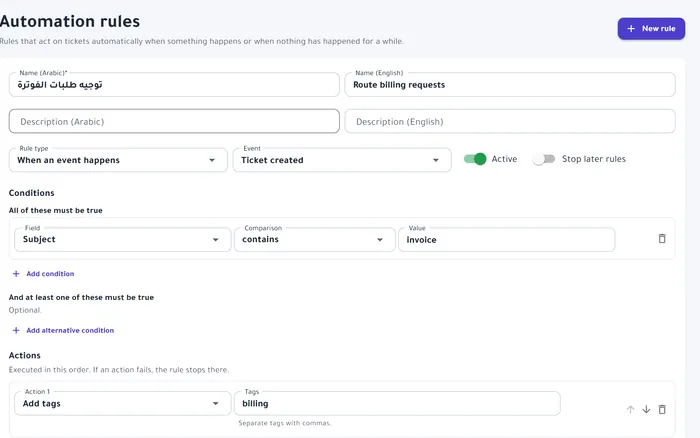The image size is (700, 438).
Task: Open the Event dropdown showing Ticket created
Action: (x=342, y=160)
